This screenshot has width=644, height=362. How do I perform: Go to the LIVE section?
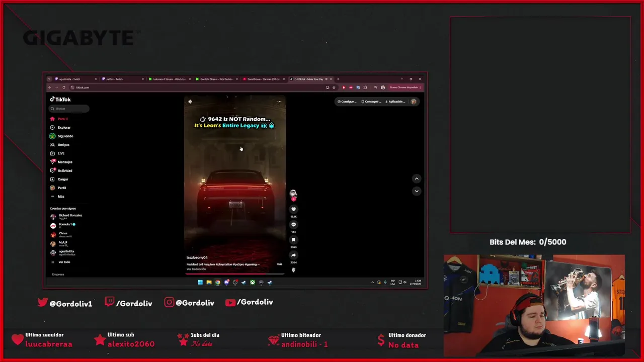pyautogui.click(x=57, y=153)
